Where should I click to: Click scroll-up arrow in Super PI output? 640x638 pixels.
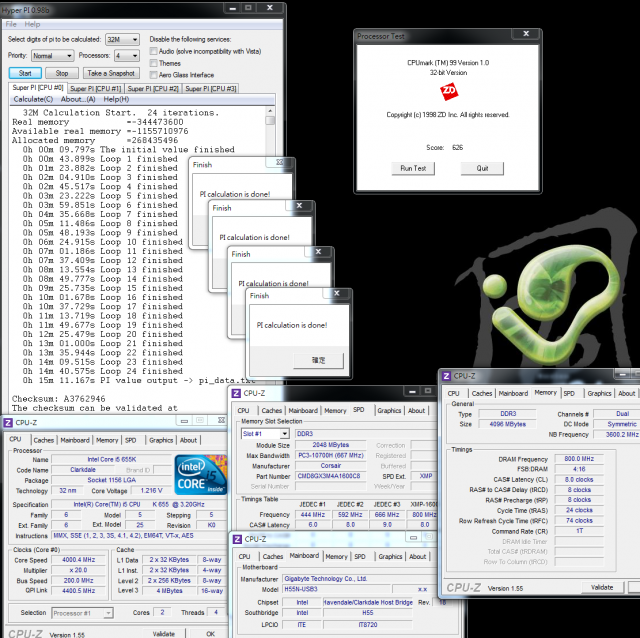pos(270,111)
